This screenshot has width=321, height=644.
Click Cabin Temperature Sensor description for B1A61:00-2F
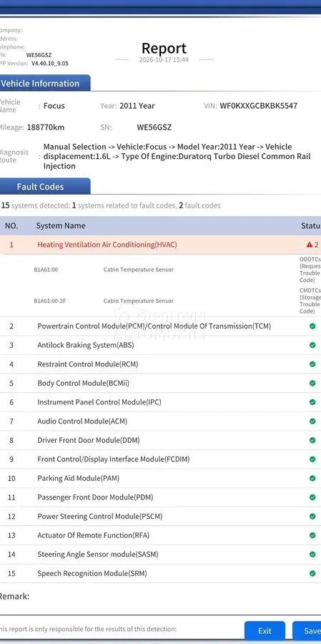(138, 301)
